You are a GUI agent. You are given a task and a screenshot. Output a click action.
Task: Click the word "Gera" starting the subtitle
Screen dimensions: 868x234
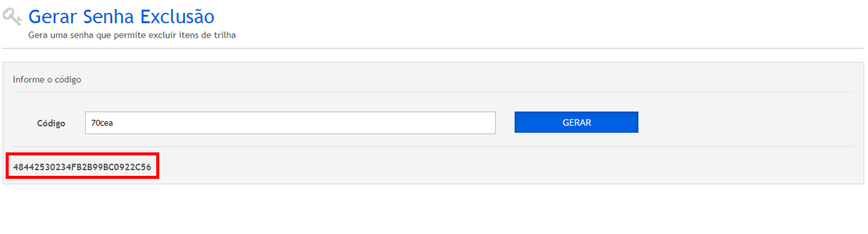pos(38,35)
